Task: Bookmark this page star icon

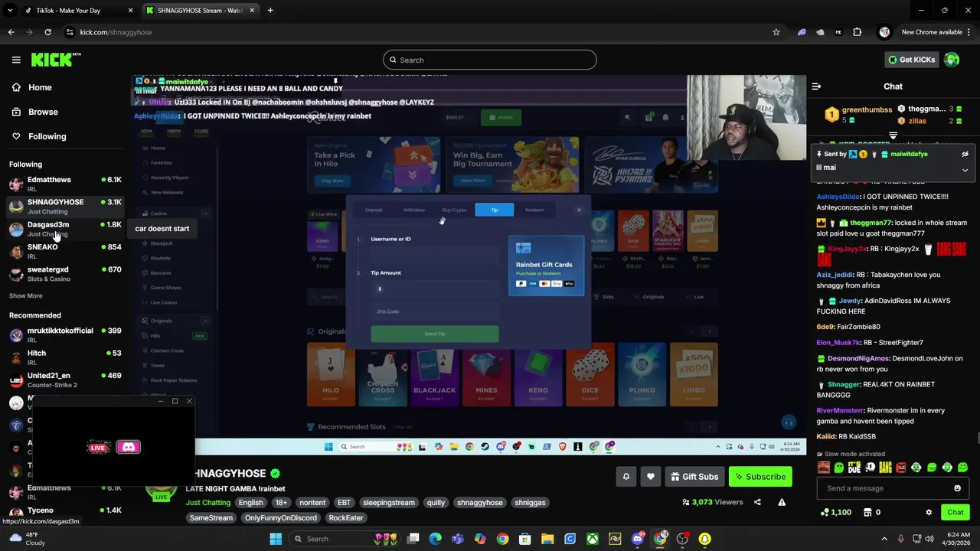Action: (776, 32)
